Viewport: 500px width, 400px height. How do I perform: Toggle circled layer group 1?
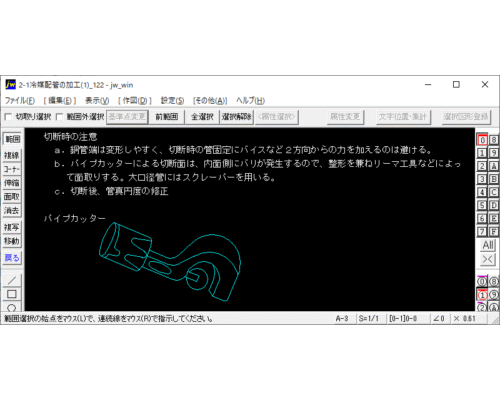tap(482, 295)
